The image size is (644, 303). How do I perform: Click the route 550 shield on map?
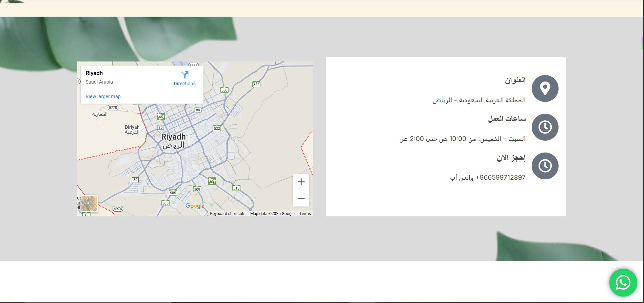[224, 90]
